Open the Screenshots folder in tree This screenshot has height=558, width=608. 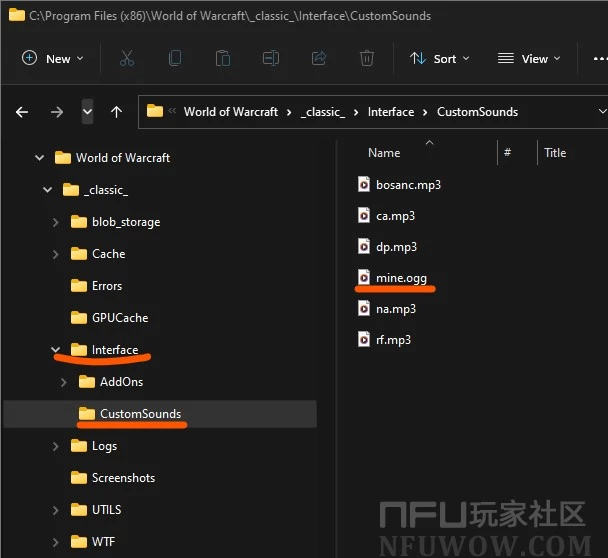tap(123, 478)
